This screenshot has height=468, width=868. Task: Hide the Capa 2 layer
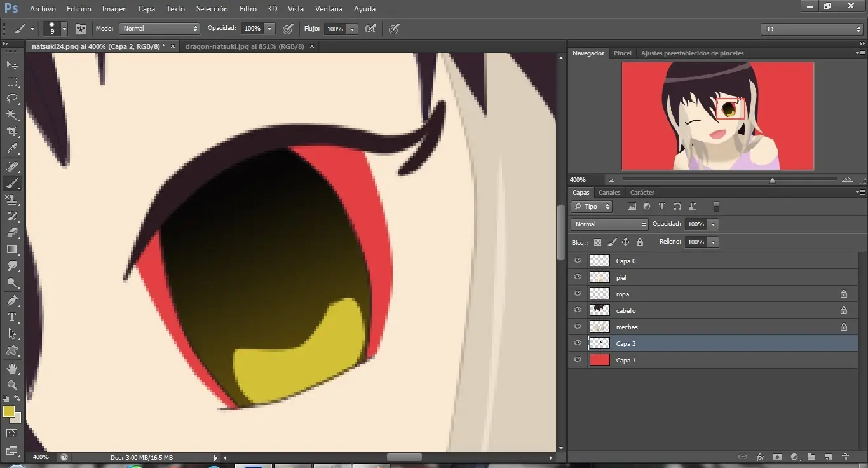[578, 343]
